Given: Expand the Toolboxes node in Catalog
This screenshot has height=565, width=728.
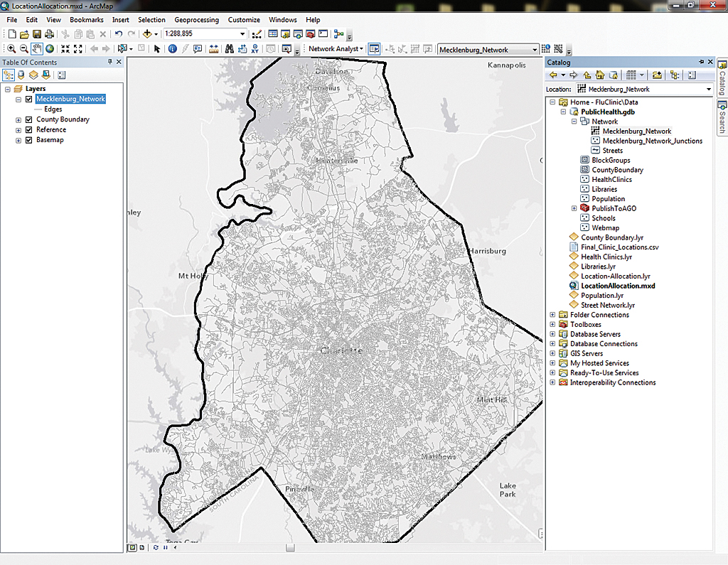Looking at the screenshot, I should point(553,325).
